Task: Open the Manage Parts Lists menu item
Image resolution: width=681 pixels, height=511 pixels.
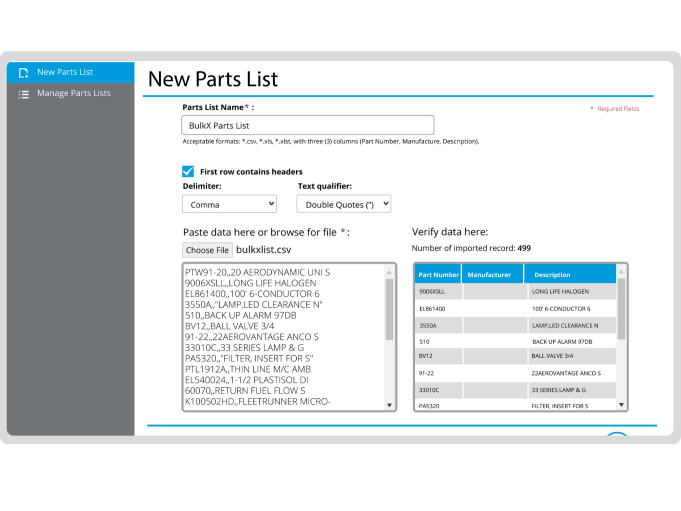Action: point(73,94)
